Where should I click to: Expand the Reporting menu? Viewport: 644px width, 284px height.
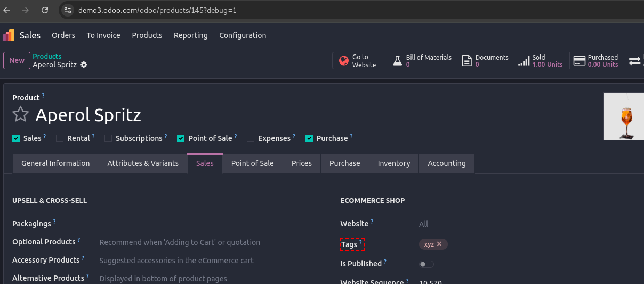[x=190, y=35]
